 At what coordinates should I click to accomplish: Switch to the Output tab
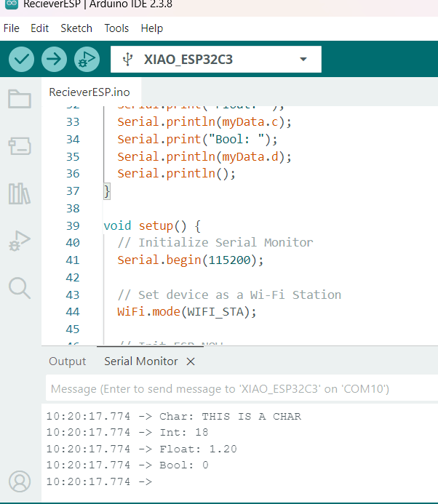(x=68, y=361)
